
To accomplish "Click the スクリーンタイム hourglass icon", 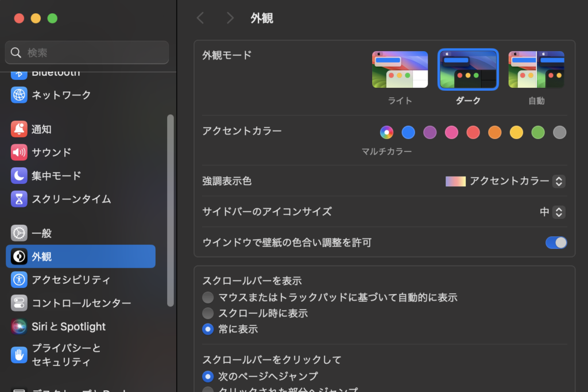I will pyautogui.click(x=19, y=199).
